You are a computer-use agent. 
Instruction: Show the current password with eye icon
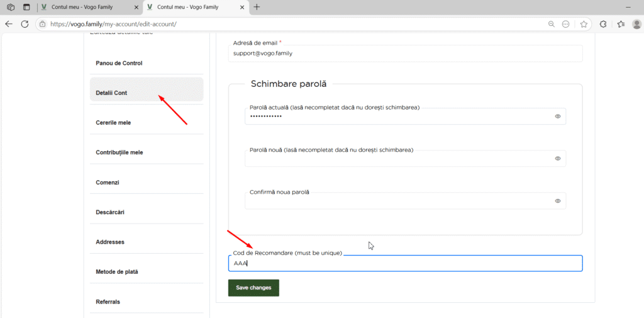[x=557, y=116]
